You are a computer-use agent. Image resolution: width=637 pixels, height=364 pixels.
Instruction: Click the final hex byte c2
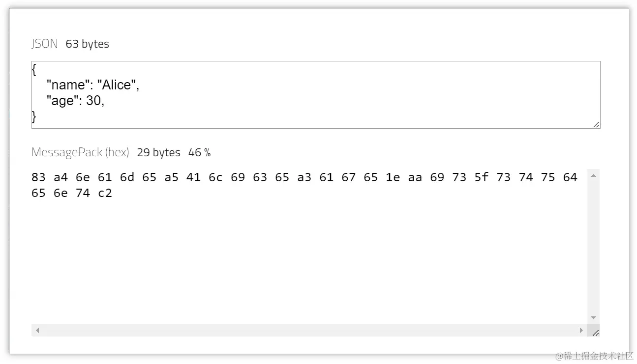(105, 193)
